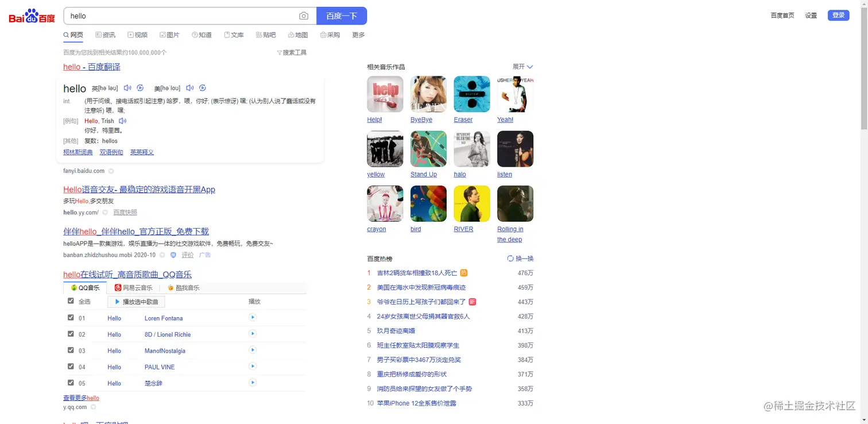Open the 百度快照 link
868x424 pixels.
pyautogui.click(x=125, y=213)
